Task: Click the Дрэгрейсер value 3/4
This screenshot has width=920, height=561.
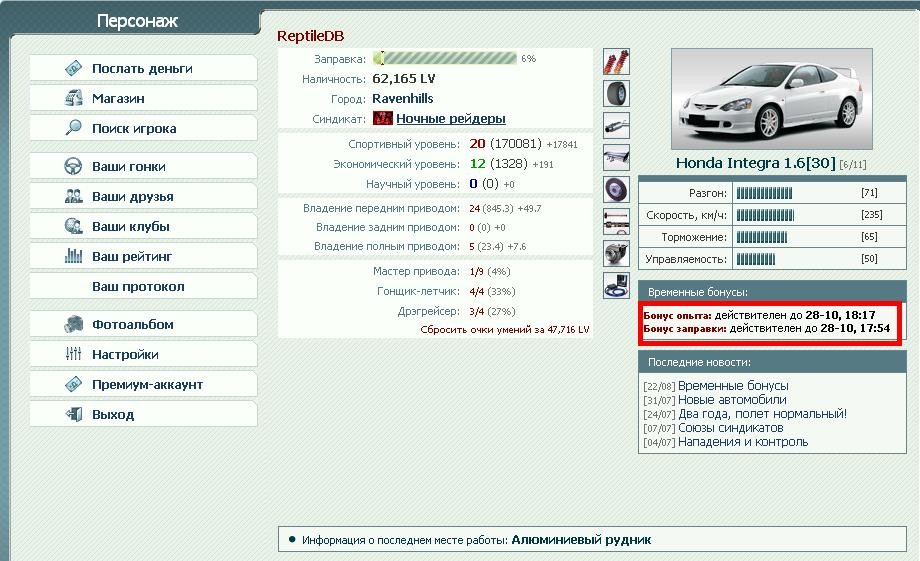Action: (x=476, y=312)
